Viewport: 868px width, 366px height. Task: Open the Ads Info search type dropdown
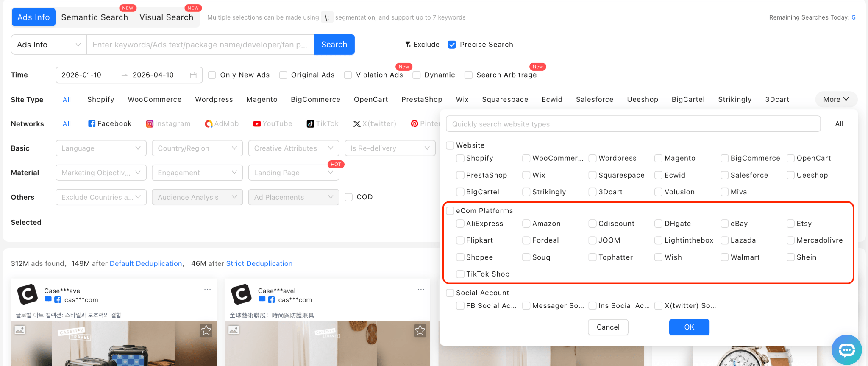point(49,45)
